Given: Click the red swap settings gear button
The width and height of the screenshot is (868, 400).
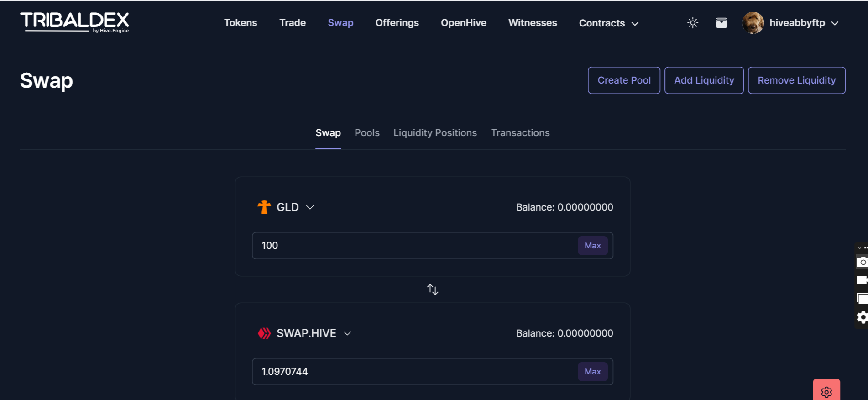Looking at the screenshot, I should [826, 391].
